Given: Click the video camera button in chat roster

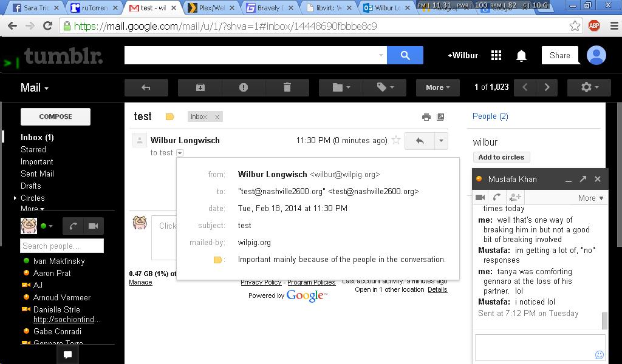Looking at the screenshot, I should [x=94, y=226].
